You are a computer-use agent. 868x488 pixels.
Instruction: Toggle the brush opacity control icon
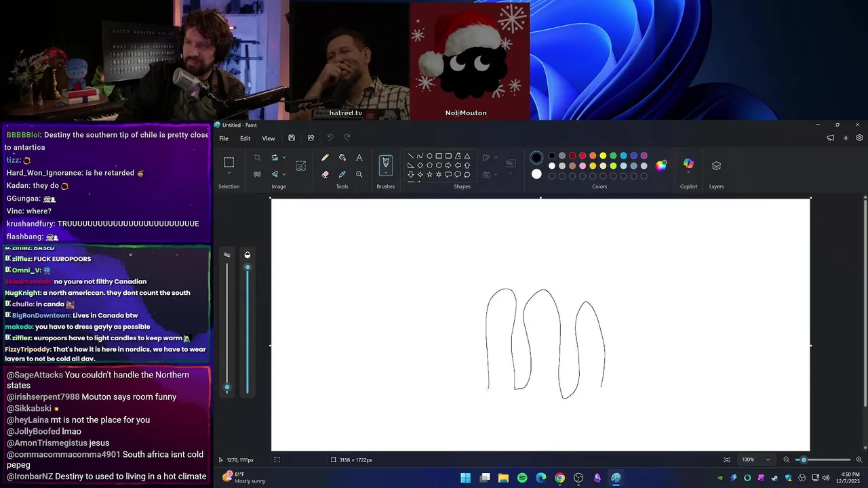pos(248,255)
